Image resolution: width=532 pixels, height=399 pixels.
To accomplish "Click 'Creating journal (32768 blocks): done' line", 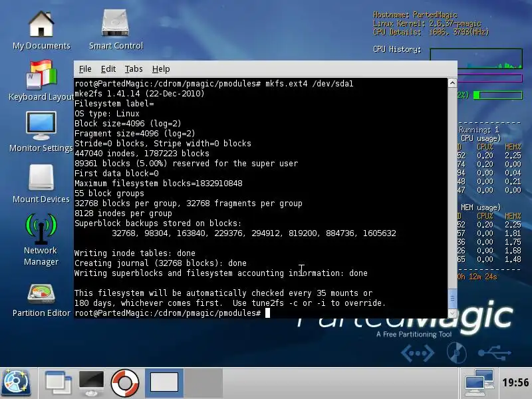I will tap(160, 263).
